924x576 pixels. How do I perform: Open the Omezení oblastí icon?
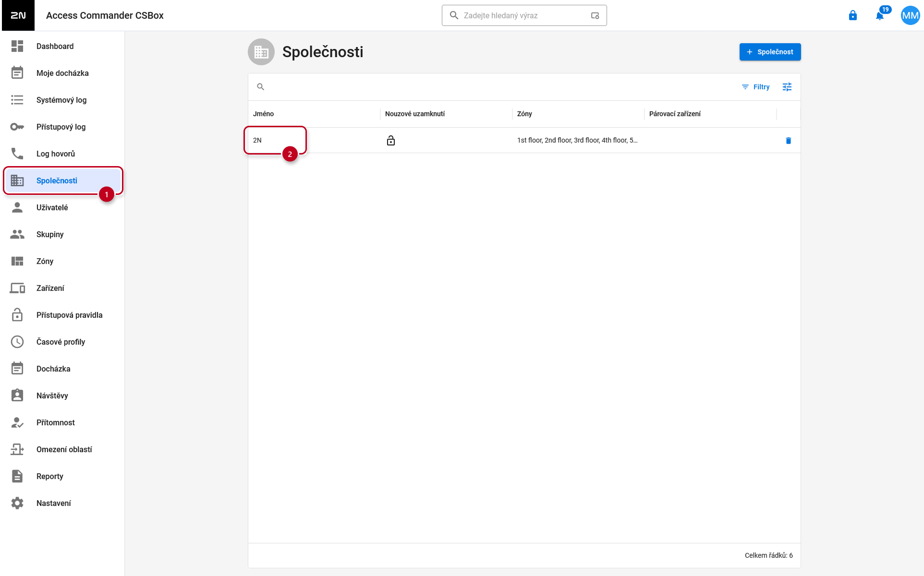[17, 449]
